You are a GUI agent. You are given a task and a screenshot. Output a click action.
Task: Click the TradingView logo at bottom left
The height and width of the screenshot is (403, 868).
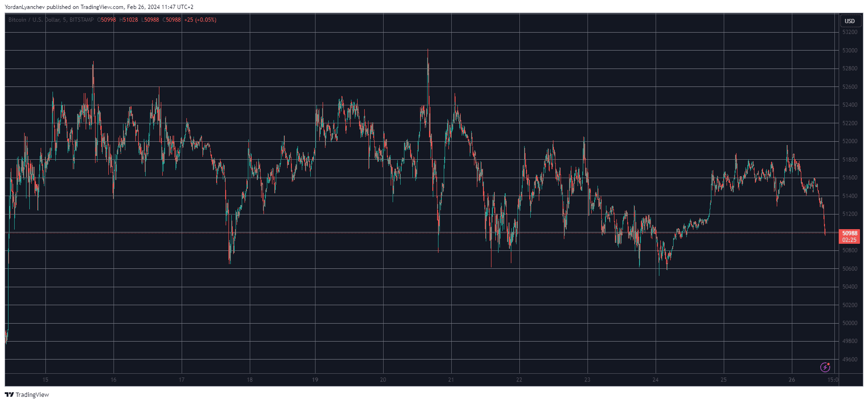click(27, 394)
